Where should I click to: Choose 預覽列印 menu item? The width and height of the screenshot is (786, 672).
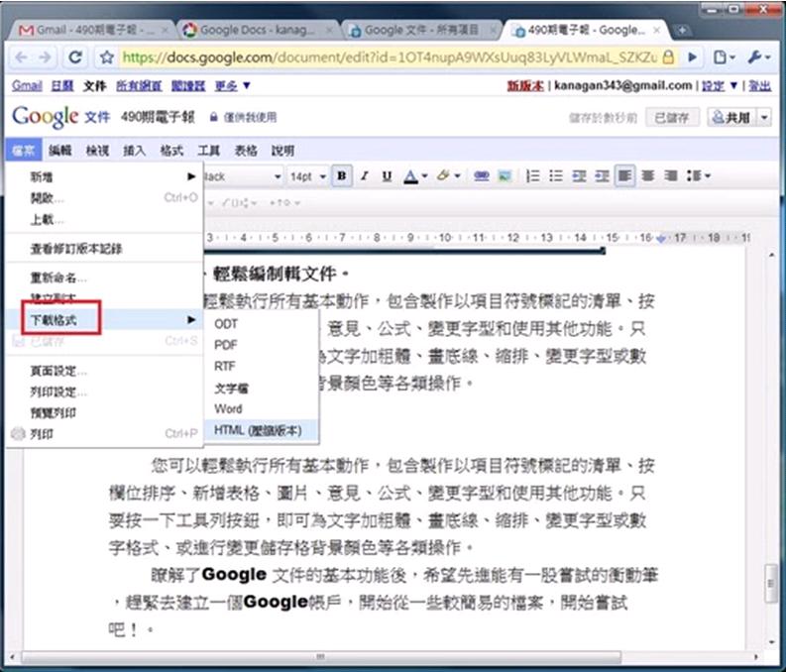[105, 413]
